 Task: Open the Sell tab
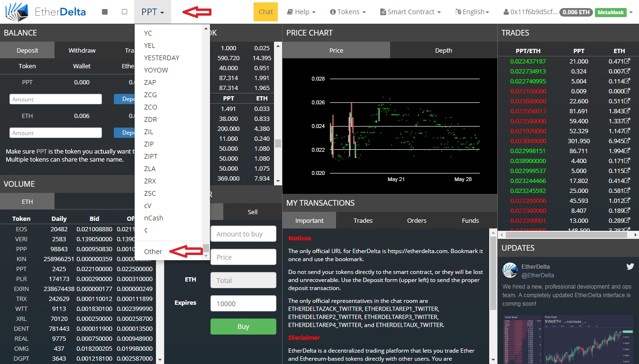253,212
